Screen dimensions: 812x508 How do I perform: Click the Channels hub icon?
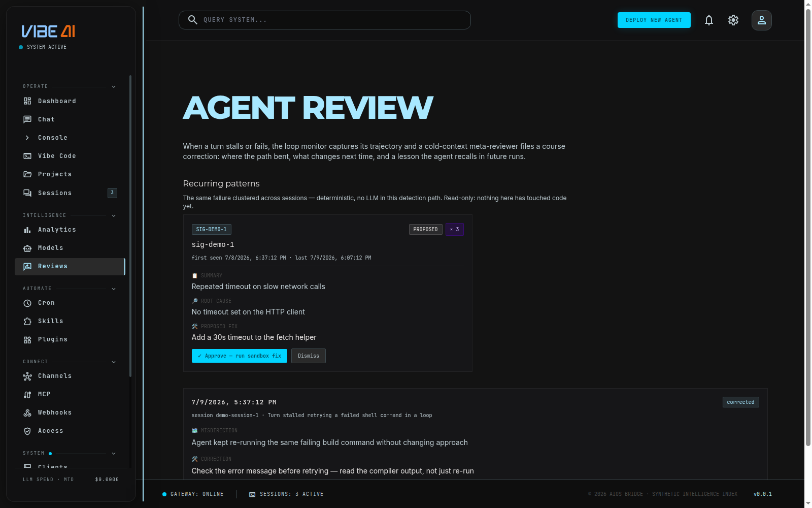pos(27,376)
